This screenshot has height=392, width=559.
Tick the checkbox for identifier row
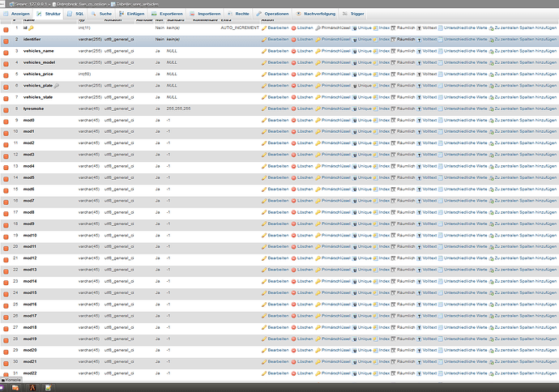(6, 41)
